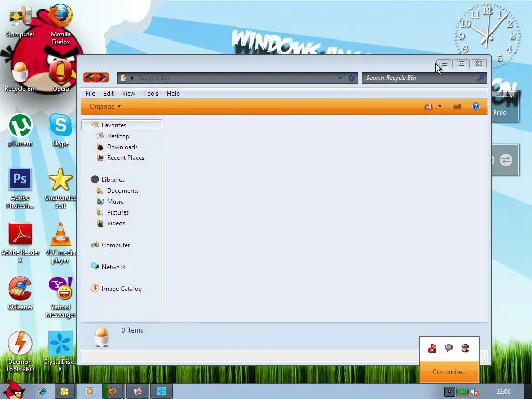Select Network in the navigation pane
Image resolution: width=532 pixels, height=399 pixels.
[113, 267]
